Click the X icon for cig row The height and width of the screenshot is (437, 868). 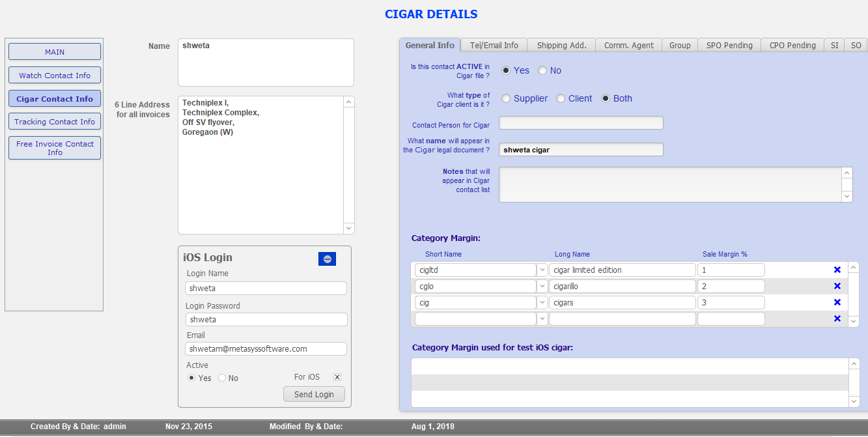pyautogui.click(x=837, y=302)
